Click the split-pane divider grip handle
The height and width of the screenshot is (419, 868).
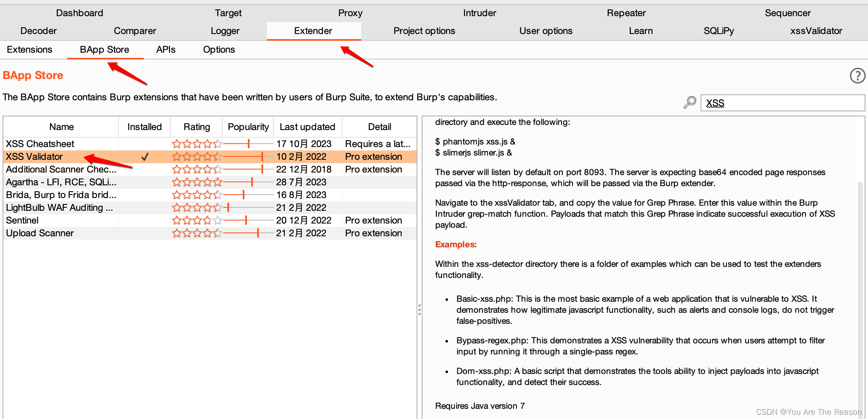[420, 309]
